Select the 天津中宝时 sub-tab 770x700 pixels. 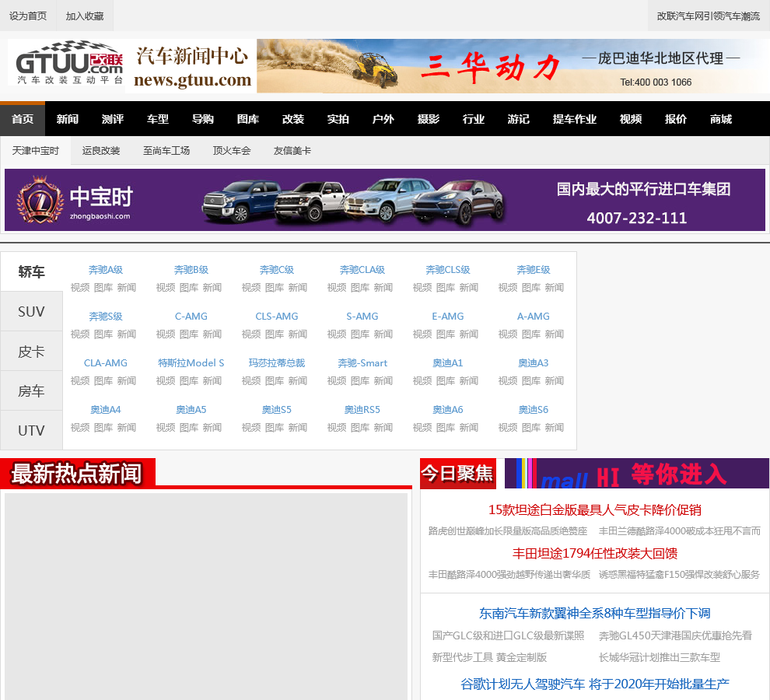click(x=35, y=151)
